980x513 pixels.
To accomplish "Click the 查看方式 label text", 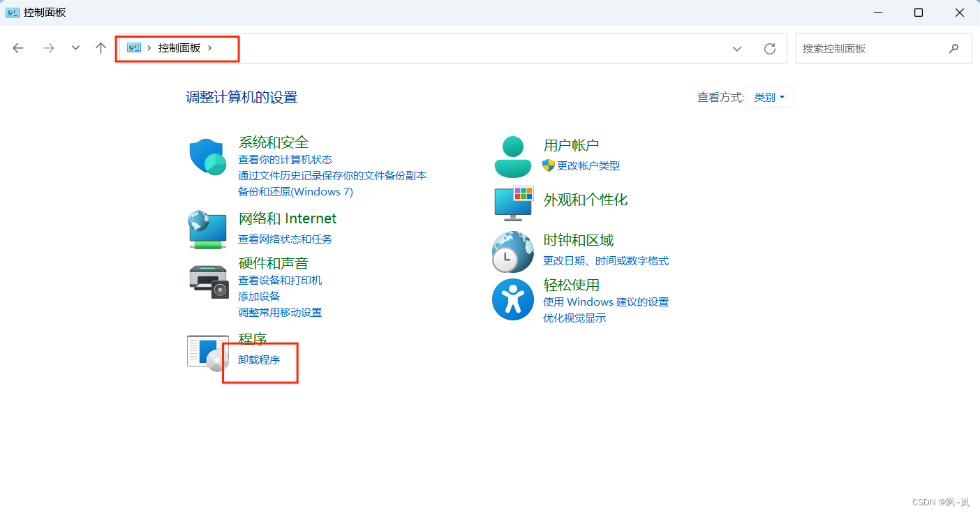I will click(721, 97).
